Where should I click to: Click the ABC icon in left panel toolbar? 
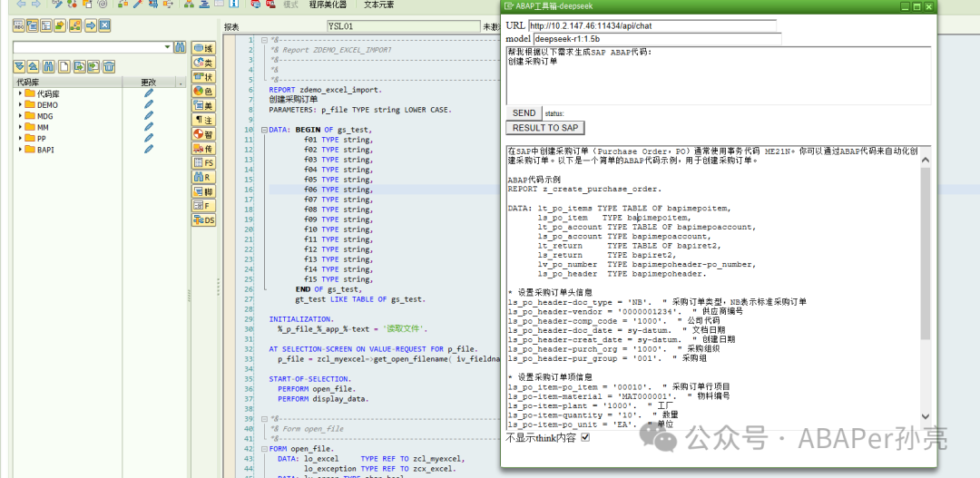[x=19, y=25]
